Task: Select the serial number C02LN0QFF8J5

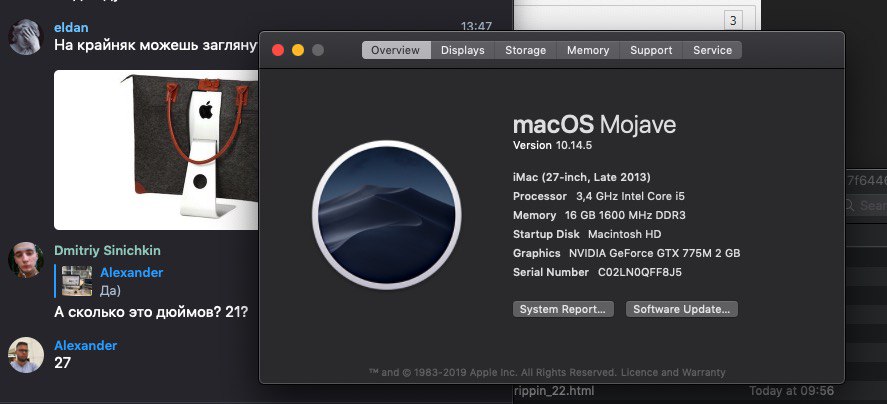Action: tap(640, 272)
